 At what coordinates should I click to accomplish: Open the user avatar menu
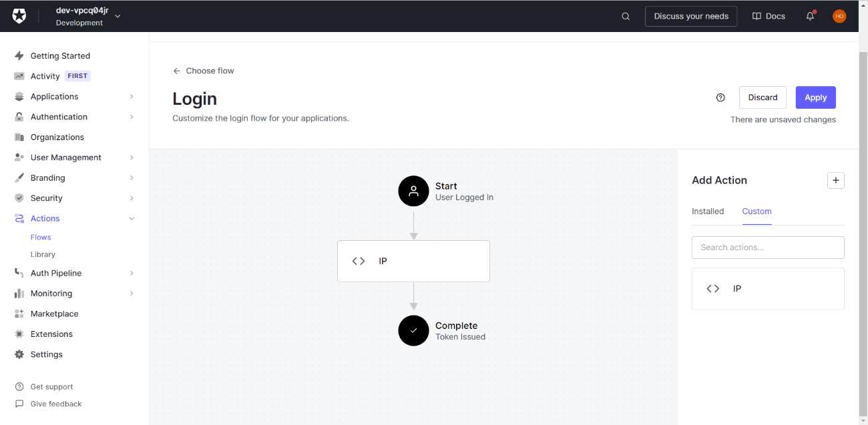(x=839, y=17)
